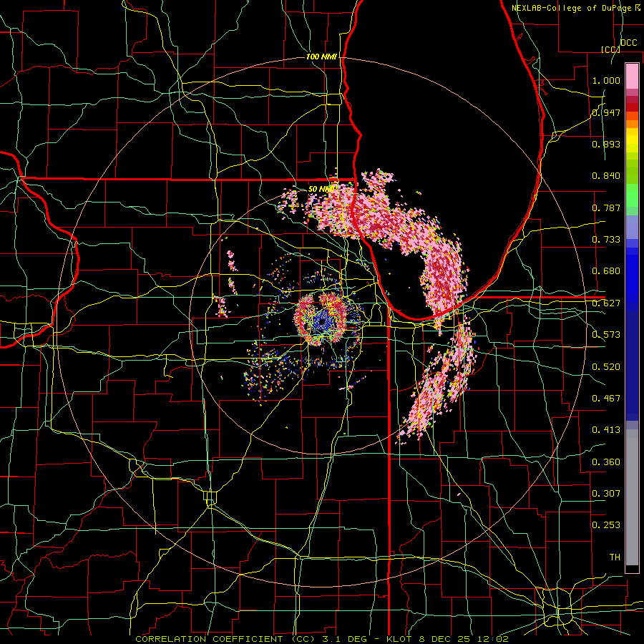
Task: Click the 12:02 timestamp text
Action: tap(492, 639)
